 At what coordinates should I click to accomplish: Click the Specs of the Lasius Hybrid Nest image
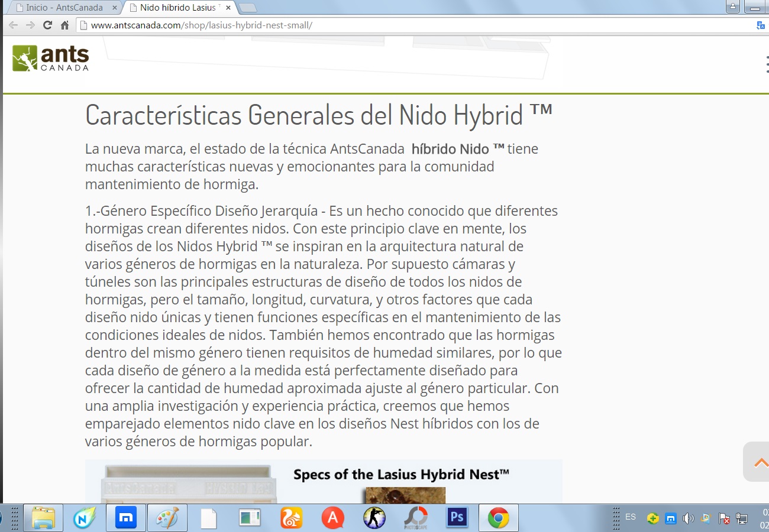point(324,481)
